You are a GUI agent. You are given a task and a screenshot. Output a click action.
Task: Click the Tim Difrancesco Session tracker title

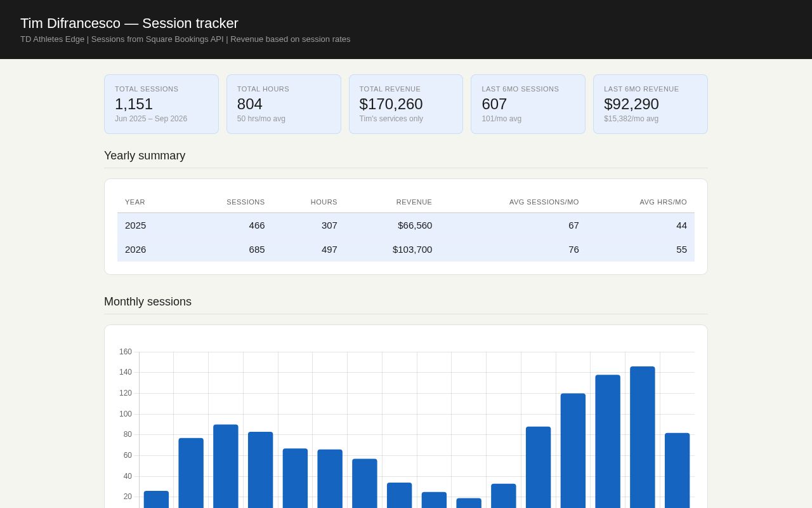click(129, 23)
